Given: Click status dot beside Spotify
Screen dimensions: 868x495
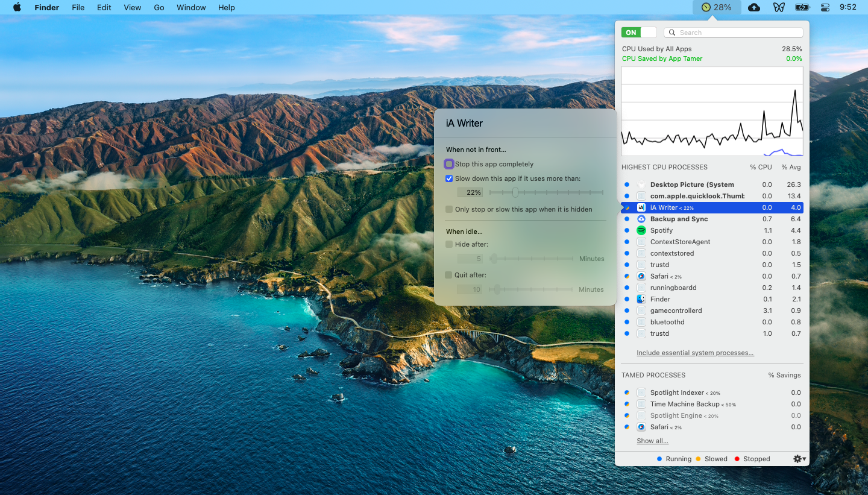Looking at the screenshot, I should (x=627, y=230).
